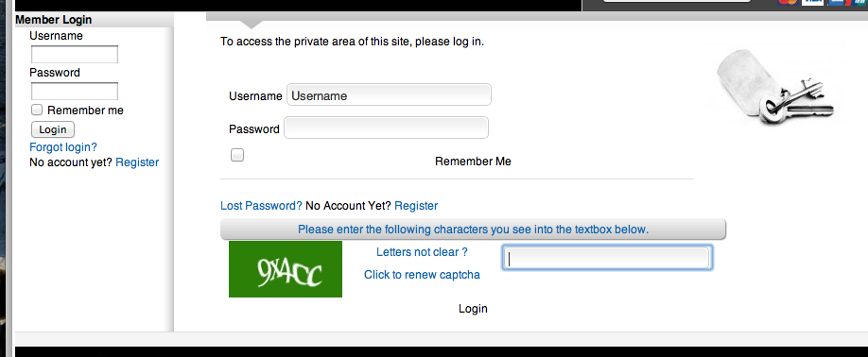Follow the Lost Password? link
The height and width of the screenshot is (357, 868).
[261, 206]
